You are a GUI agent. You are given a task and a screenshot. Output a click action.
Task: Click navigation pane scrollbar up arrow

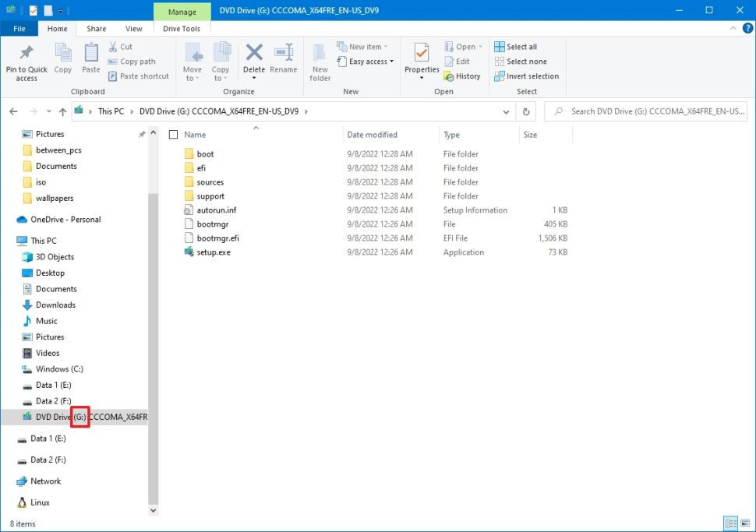153,132
